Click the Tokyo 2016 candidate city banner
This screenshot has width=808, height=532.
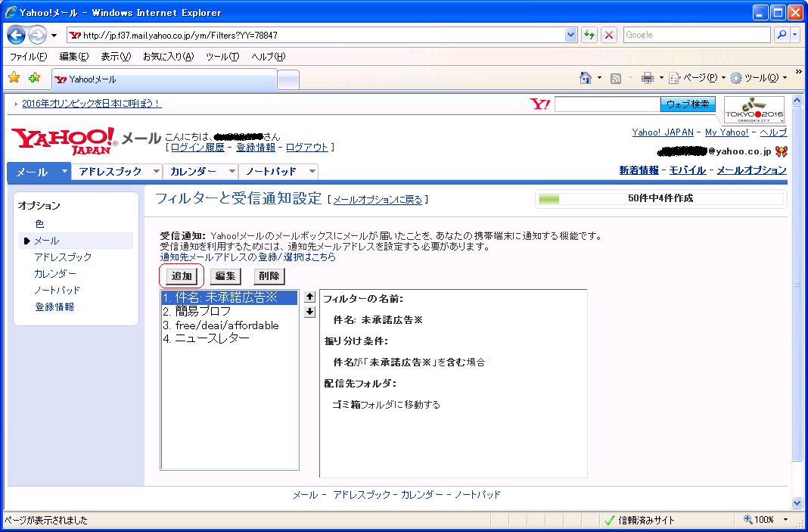[x=754, y=109]
